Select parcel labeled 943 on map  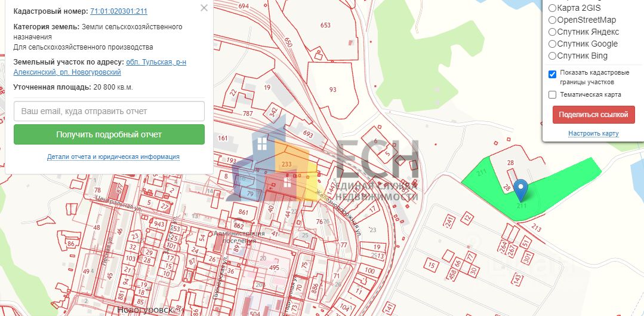pyautogui.click(x=160, y=224)
